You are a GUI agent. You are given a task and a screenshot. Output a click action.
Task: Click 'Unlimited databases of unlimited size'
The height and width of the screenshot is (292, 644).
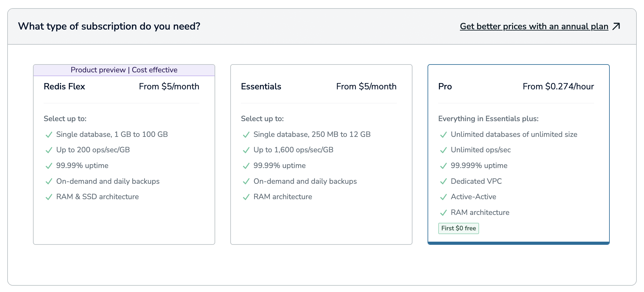click(514, 134)
